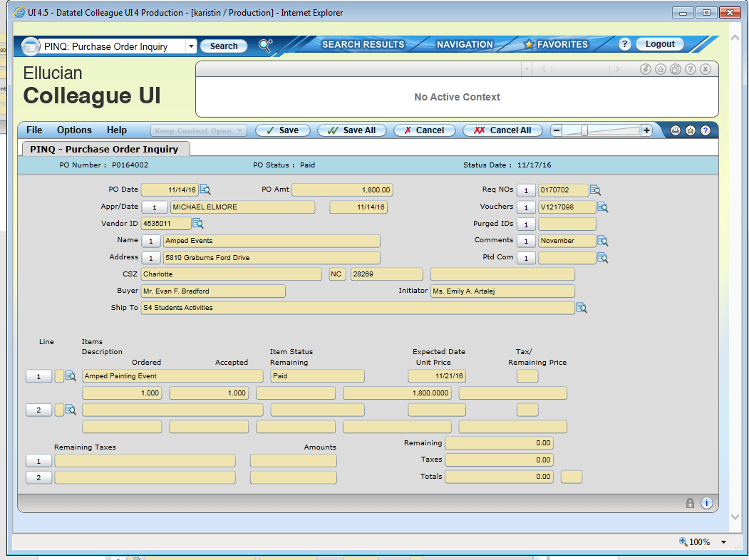This screenshot has width=749, height=560.
Task: Click the Save All button
Action: click(352, 130)
